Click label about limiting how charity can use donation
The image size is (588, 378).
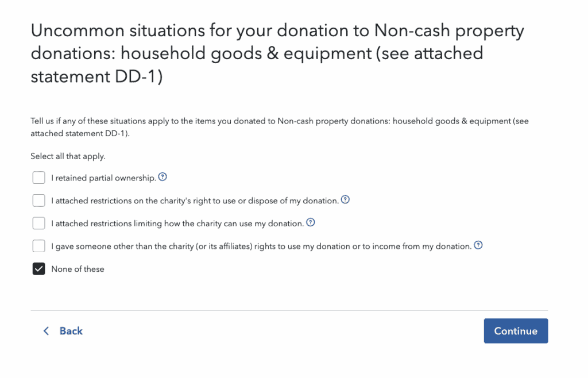point(177,223)
